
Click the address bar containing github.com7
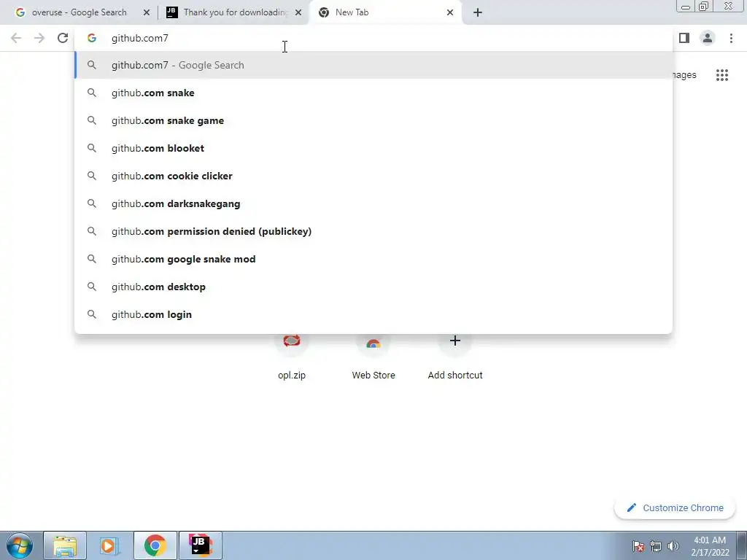pyautogui.click(x=374, y=38)
